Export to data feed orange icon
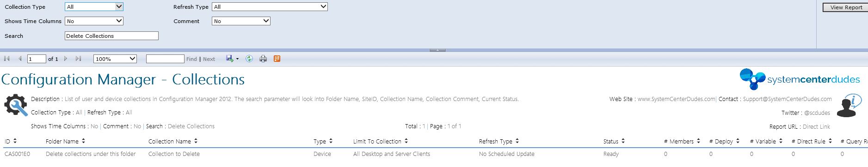This screenshot has height=167, width=868. [x=277, y=59]
